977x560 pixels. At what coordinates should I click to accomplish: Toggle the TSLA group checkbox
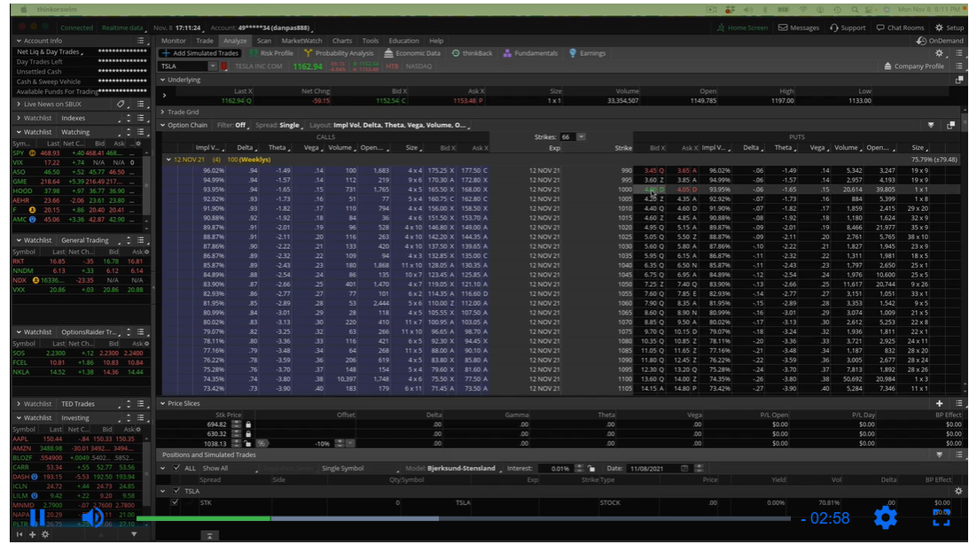176,491
